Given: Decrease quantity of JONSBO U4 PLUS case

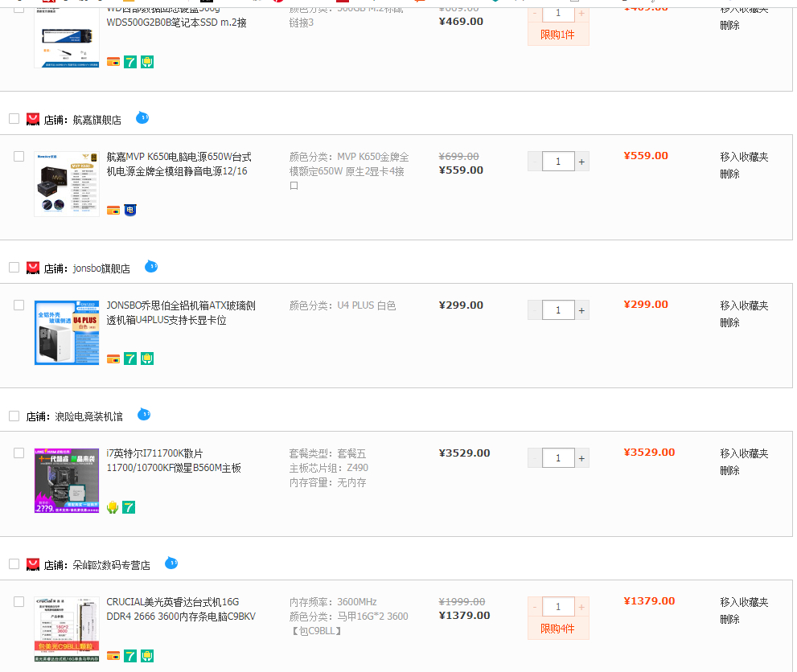Looking at the screenshot, I should (x=535, y=310).
